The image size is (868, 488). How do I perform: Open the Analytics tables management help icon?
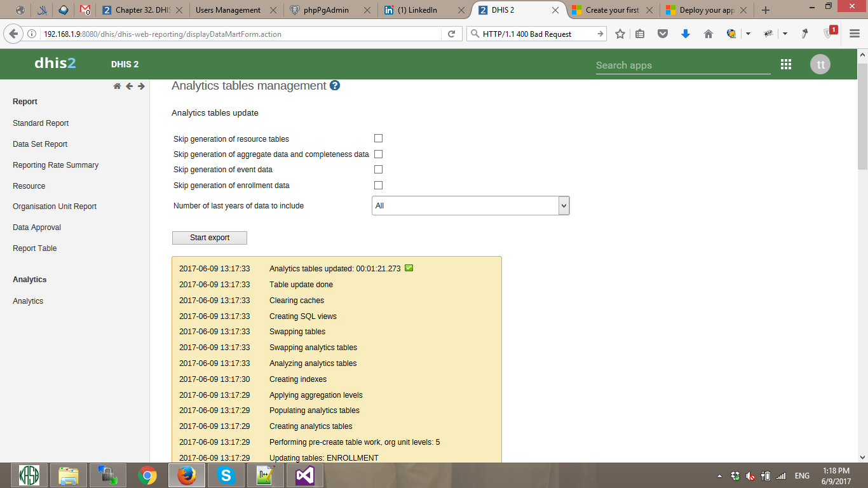coord(335,85)
